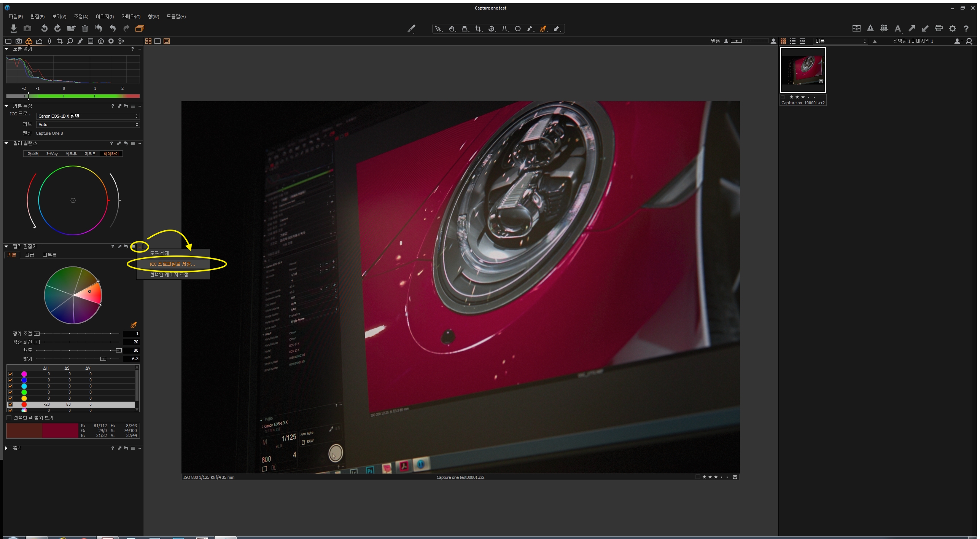The height and width of the screenshot is (539, 980).
Task: Select the crop cursor tool
Action: point(478,29)
